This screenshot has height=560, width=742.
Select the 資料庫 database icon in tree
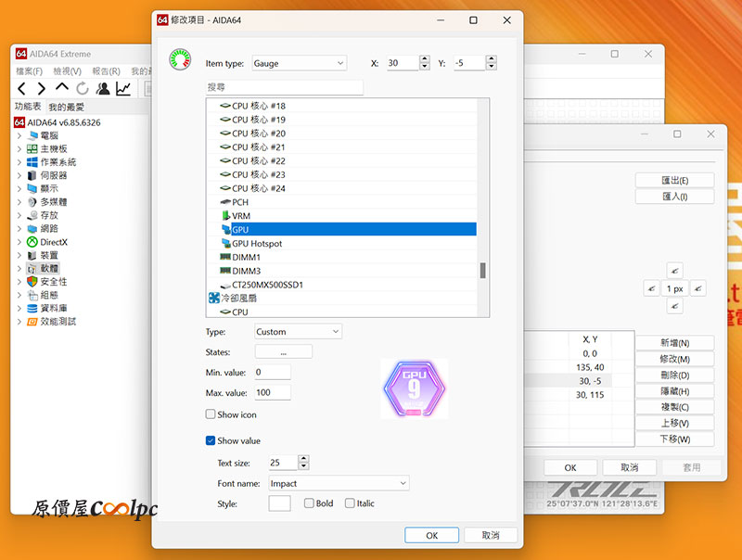[32, 309]
